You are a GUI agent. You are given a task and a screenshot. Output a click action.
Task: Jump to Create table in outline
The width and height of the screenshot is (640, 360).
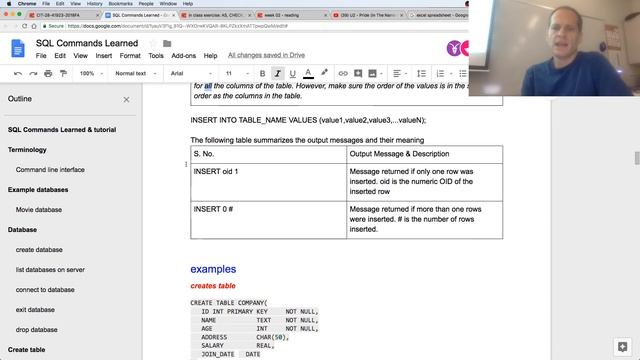point(26,350)
